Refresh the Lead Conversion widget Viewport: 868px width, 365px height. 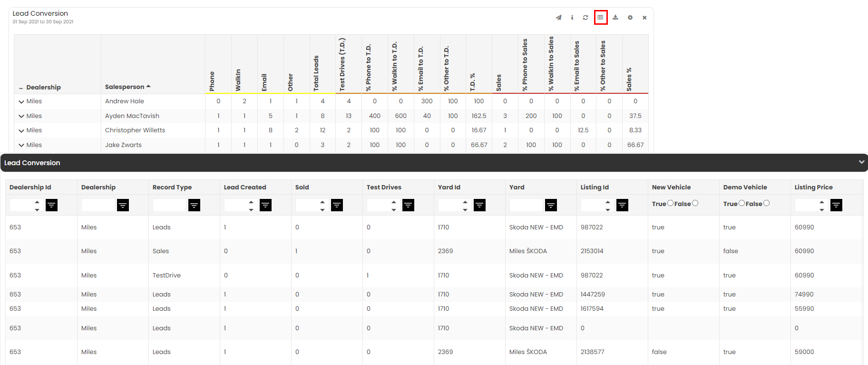coord(585,18)
